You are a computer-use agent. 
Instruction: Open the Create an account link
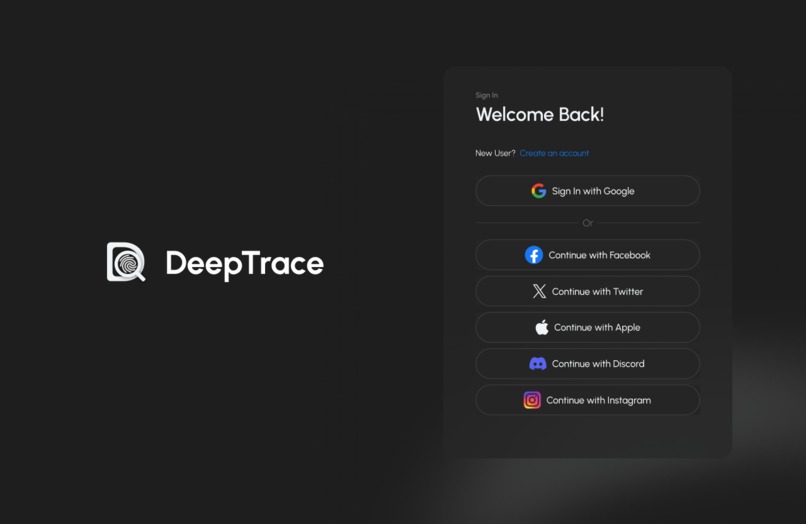point(554,153)
